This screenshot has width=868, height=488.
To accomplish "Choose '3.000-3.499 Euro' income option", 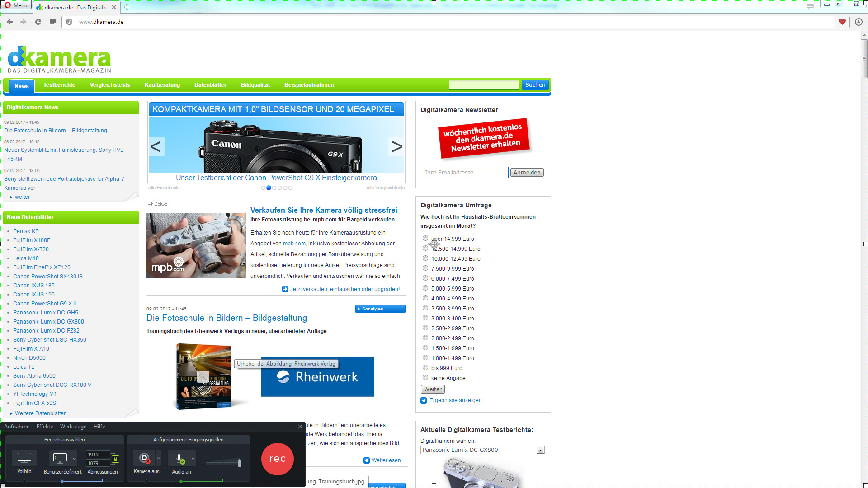I will pyautogui.click(x=425, y=318).
